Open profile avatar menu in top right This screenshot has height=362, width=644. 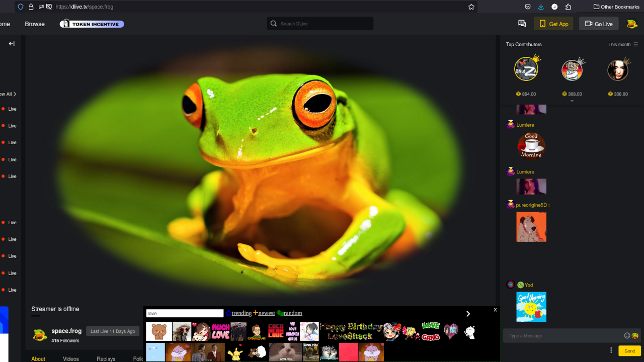pos(632,24)
